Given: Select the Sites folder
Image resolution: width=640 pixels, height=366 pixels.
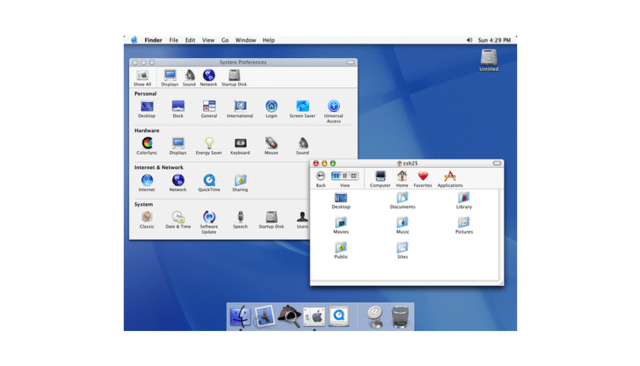Looking at the screenshot, I should tap(402, 251).
